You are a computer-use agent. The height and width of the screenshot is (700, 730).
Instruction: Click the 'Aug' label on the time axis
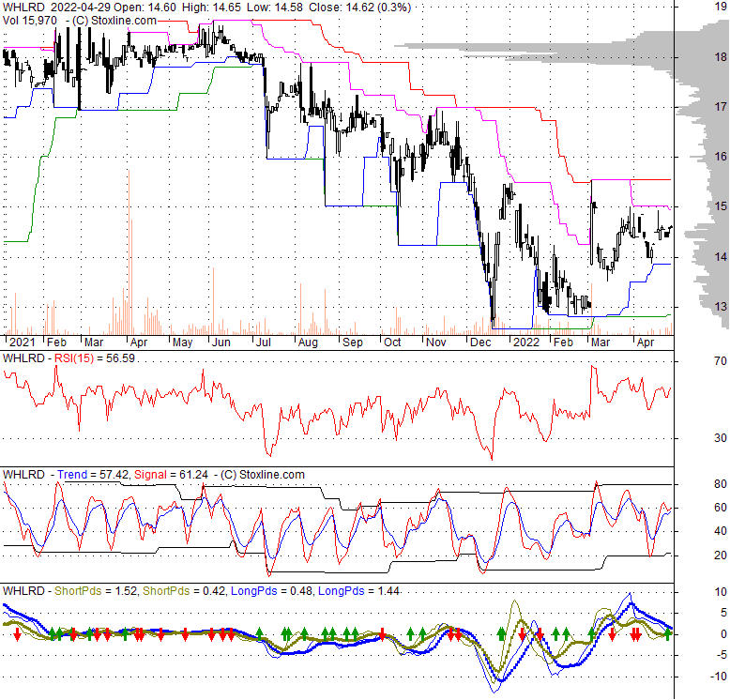(x=308, y=342)
